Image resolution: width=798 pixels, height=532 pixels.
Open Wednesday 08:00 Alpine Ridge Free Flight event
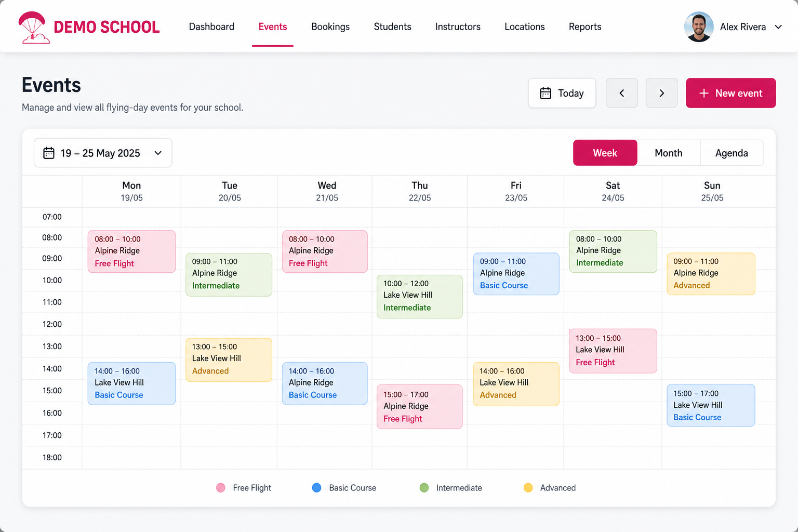click(325, 251)
